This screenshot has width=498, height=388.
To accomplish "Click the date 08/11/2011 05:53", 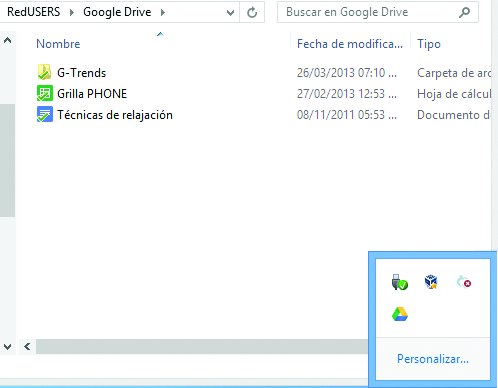I will tap(347, 115).
